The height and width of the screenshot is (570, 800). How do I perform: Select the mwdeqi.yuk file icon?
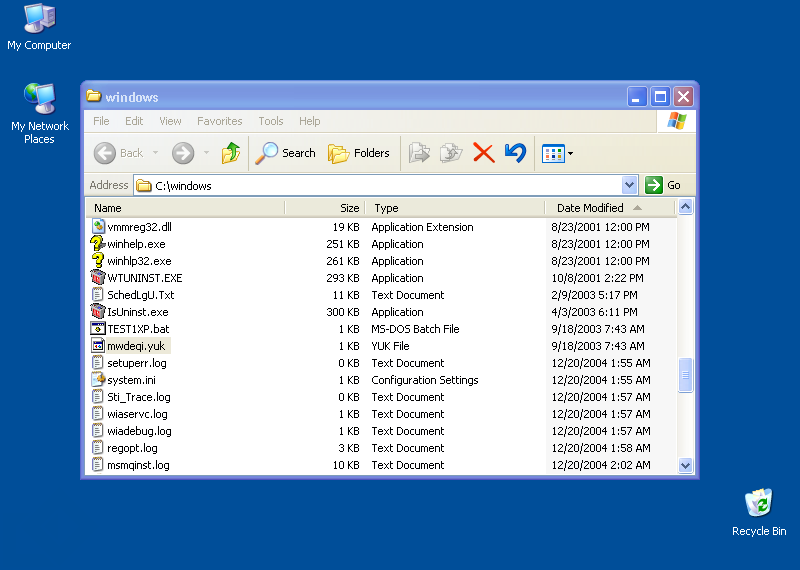tap(98, 346)
